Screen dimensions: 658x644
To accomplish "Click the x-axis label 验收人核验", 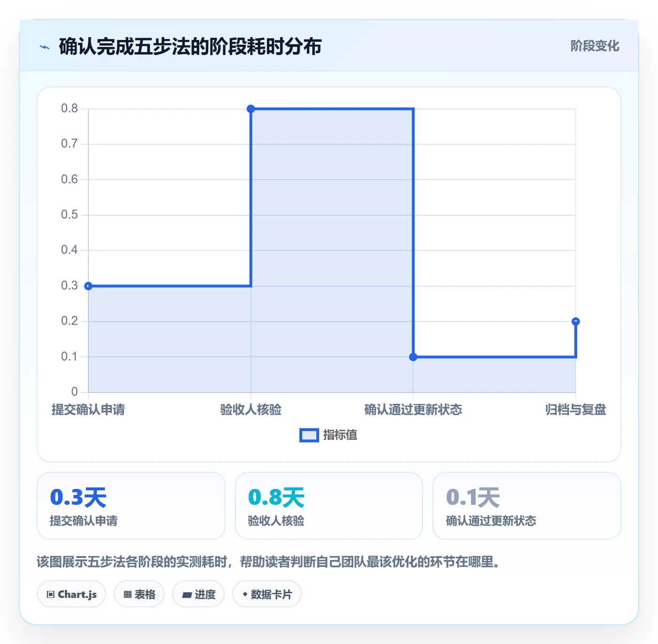I will click(251, 410).
